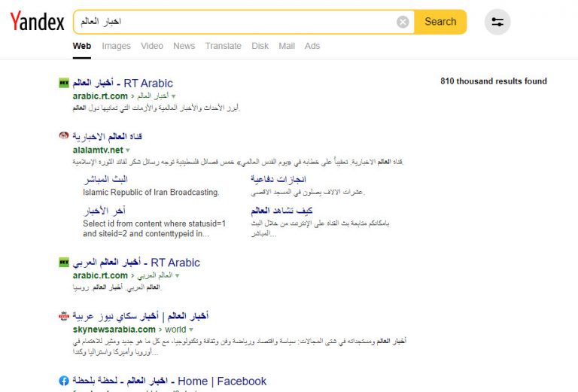
Task: Click the arabic.rt.com URL with العالم العربي path
Action: (100, 275)
